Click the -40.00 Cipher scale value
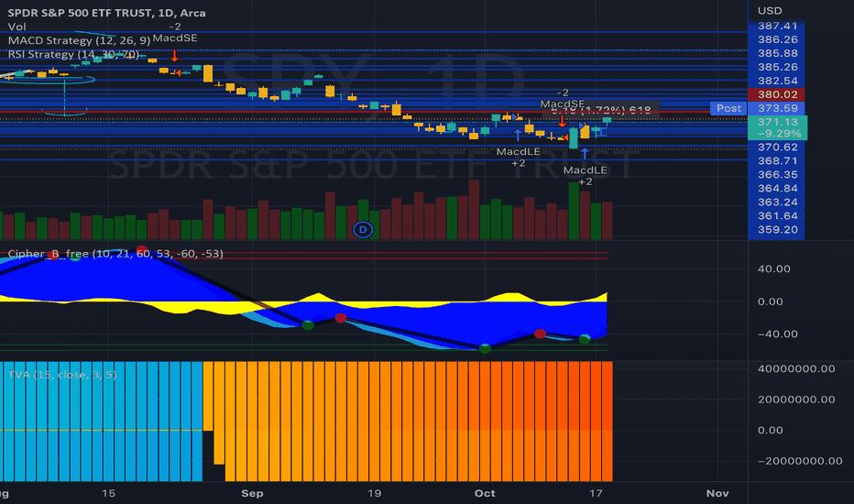 777,334
